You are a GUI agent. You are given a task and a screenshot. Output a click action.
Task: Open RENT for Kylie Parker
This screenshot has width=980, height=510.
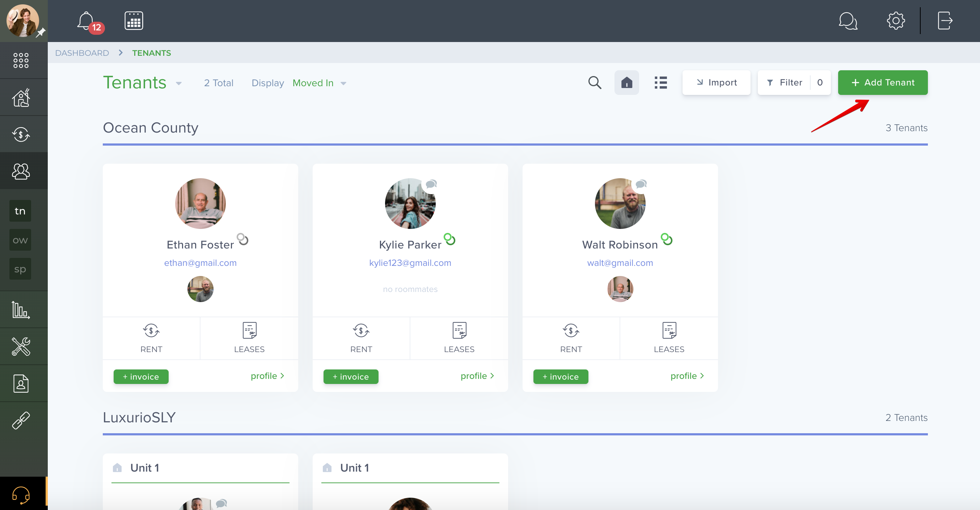click(x=362, y=338)
